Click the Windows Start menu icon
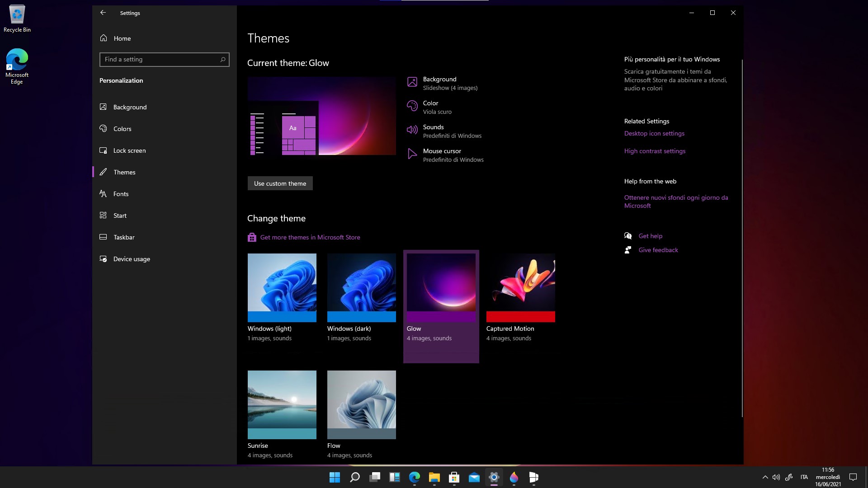Screen dimensions: 868x488 335,477
